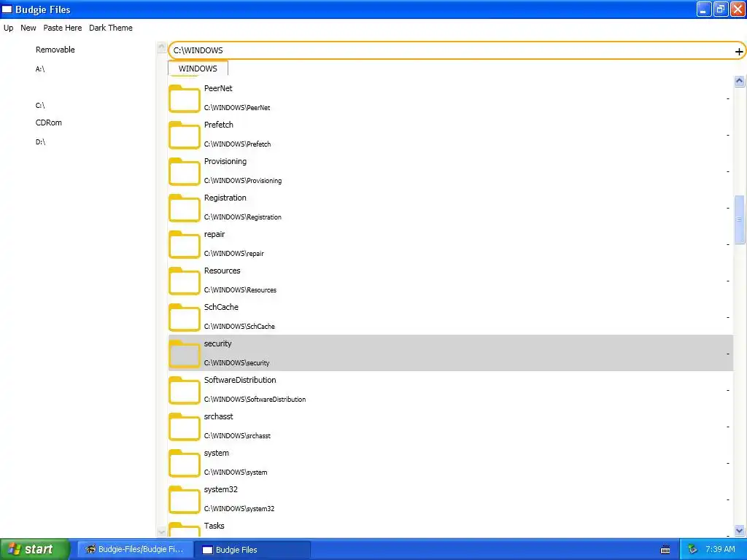
Task: Click the plus icon in the path bar
Action: 739,52
